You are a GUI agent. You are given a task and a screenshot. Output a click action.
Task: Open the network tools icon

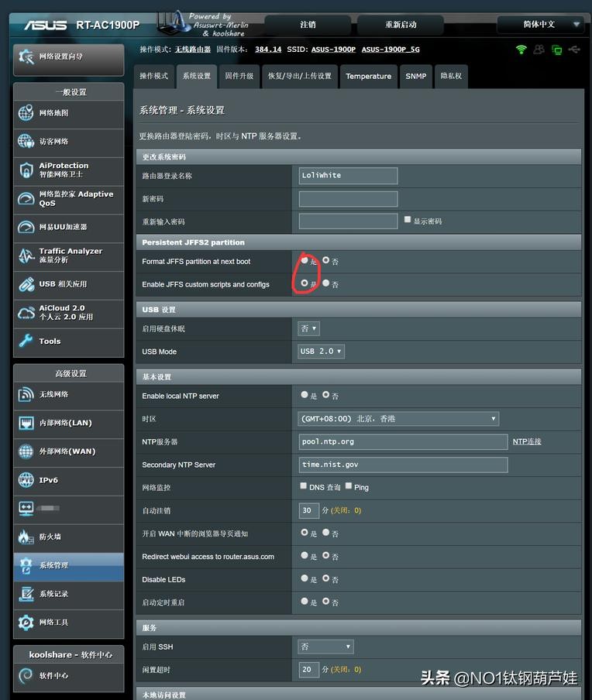pos(26,623)
